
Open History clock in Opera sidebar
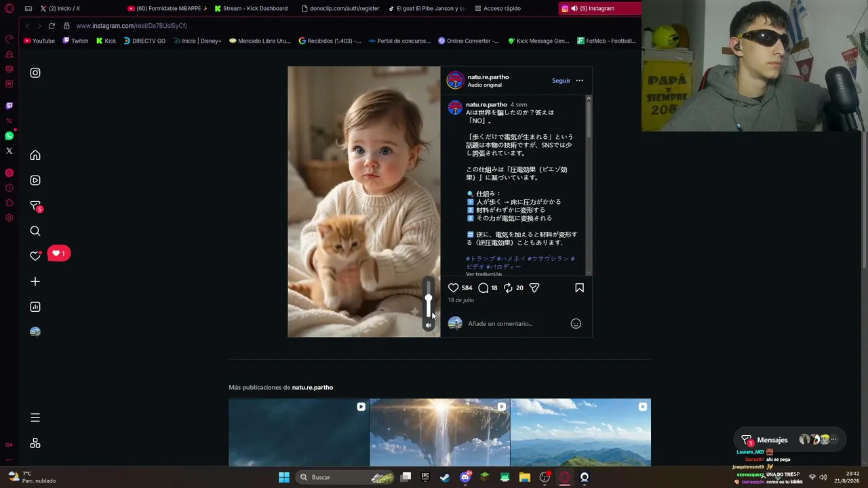9,188
